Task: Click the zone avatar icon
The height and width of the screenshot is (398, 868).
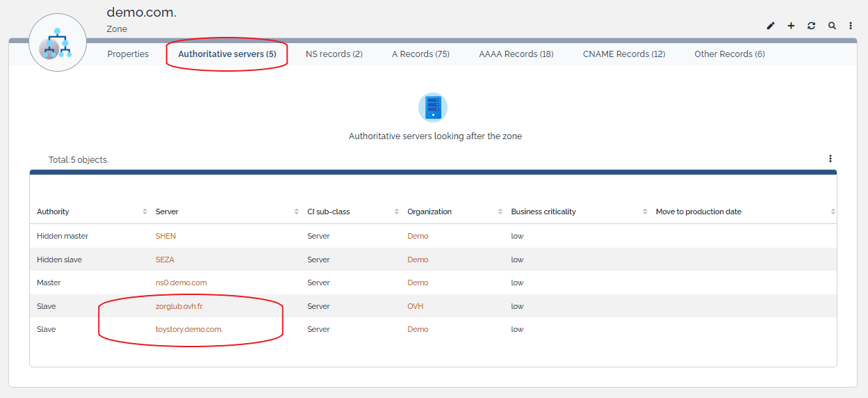Action: 58,42
